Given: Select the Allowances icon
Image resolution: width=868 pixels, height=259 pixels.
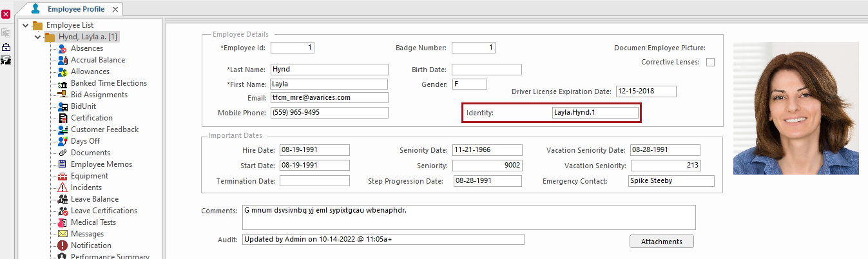Looking at the screenshot, I should tap(63, 72).
